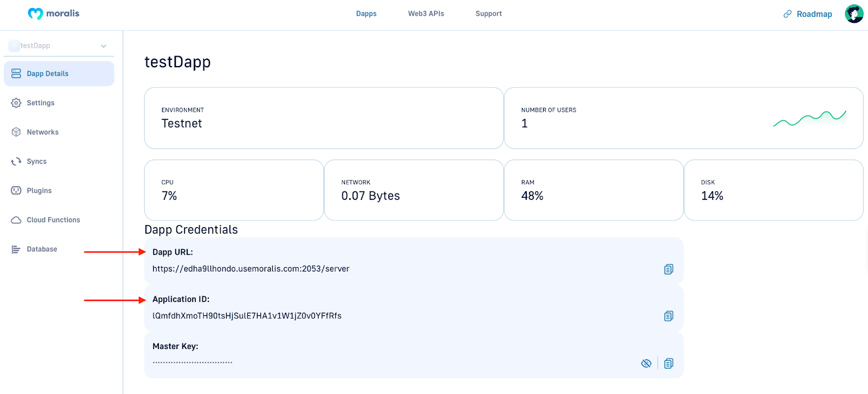The height and width of the screenshot is (394, 868).
Task: Select the Application ID value string
Action: coord(247,316)
